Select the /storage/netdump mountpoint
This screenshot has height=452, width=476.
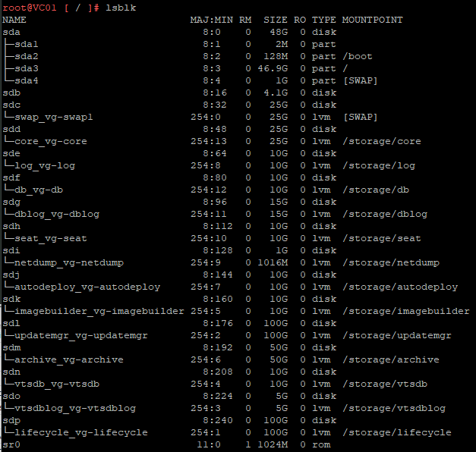(391, 262)
